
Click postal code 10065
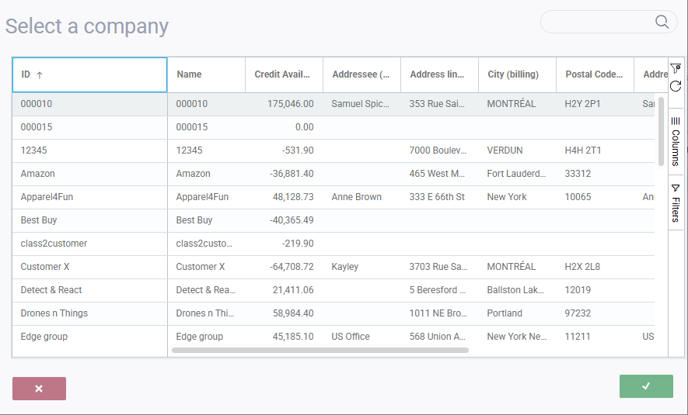coord(578,197)
